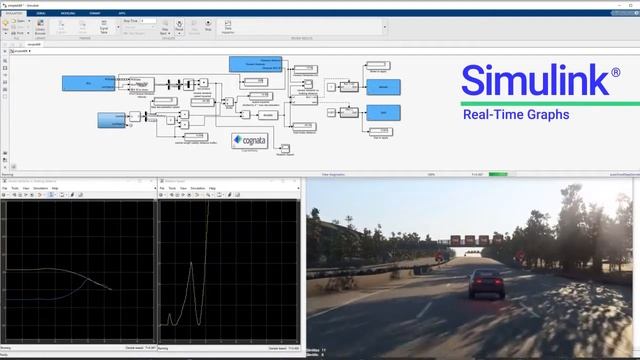
Task: Select the cognata block in the model
Action: tap(249, 140)
